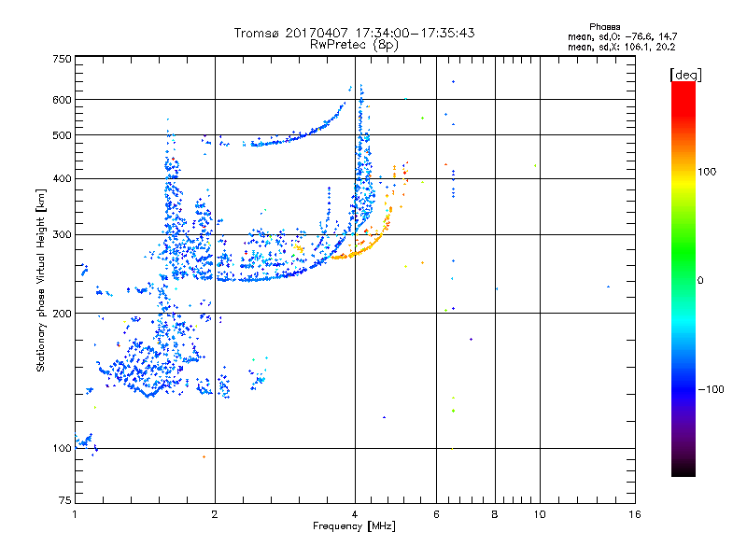747x560 pixels.
Task: Click the '10' frequency tick label
Action: (540, 514)
